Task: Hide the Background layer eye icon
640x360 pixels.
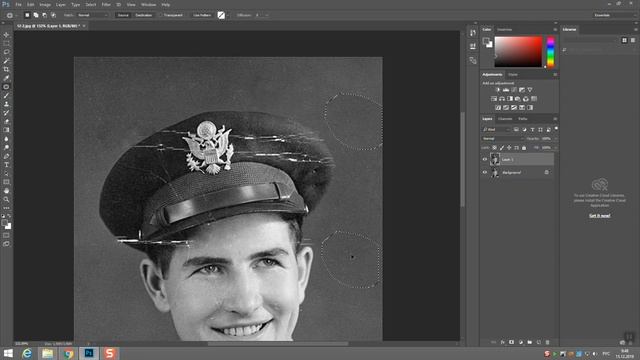Action: (x=485, y=172)
